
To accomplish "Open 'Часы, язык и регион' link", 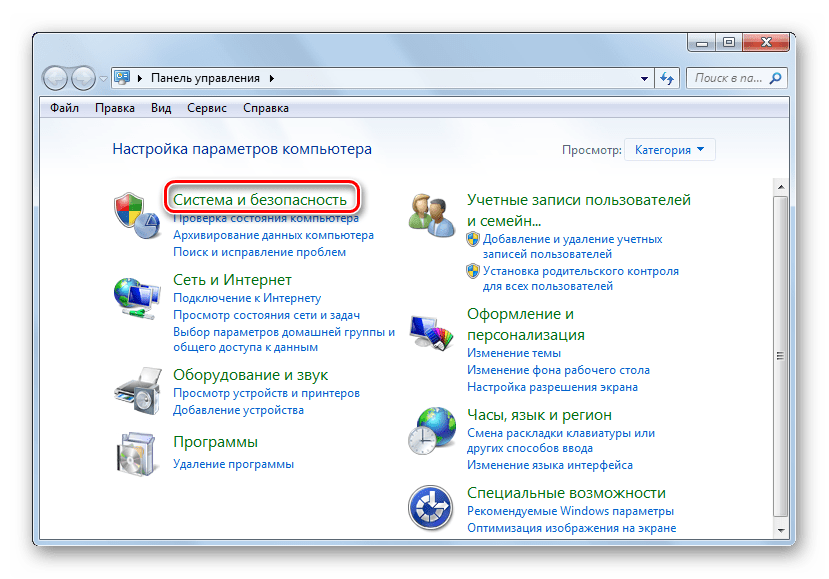I will click(x=539, y=415).
